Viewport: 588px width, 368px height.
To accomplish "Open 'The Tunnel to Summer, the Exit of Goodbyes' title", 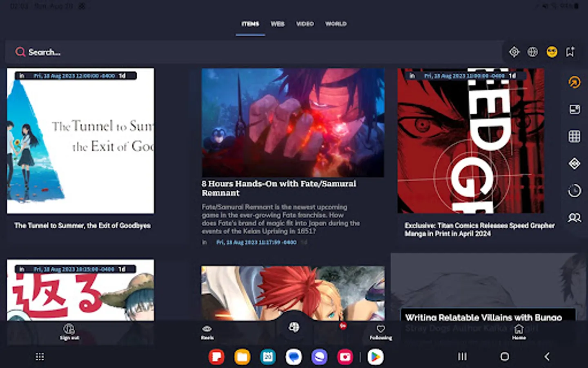I will [x=82, y=225].
